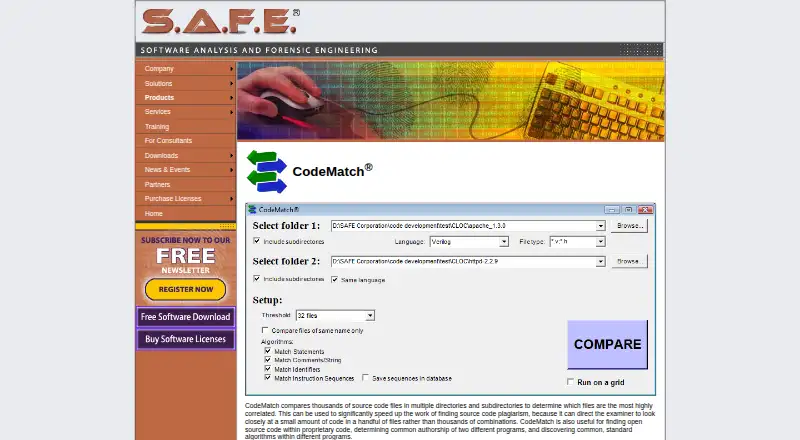Viewport: 800px width, 440px height.
Task: Click the Browse button for folder 1
Action: click(629, 226)
